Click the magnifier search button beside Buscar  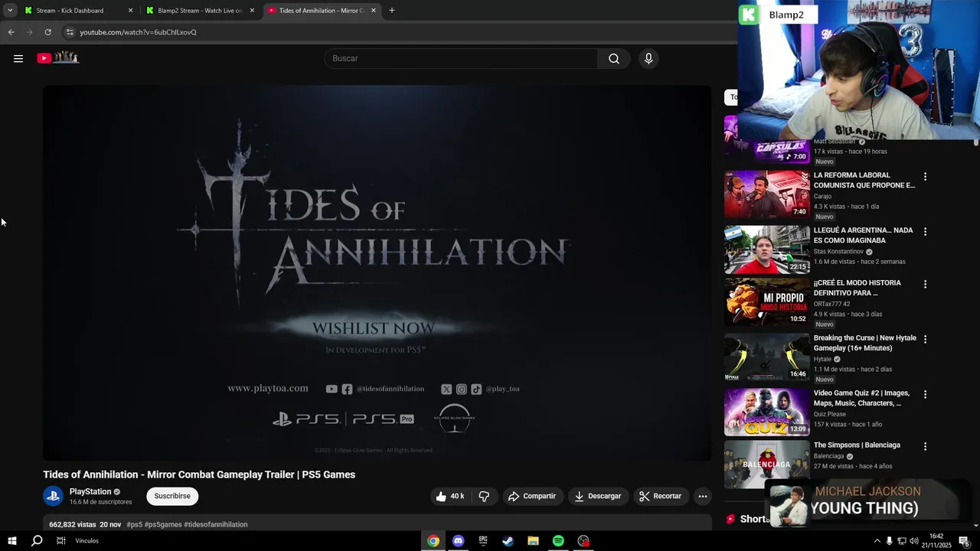click(x=614, y=58)
